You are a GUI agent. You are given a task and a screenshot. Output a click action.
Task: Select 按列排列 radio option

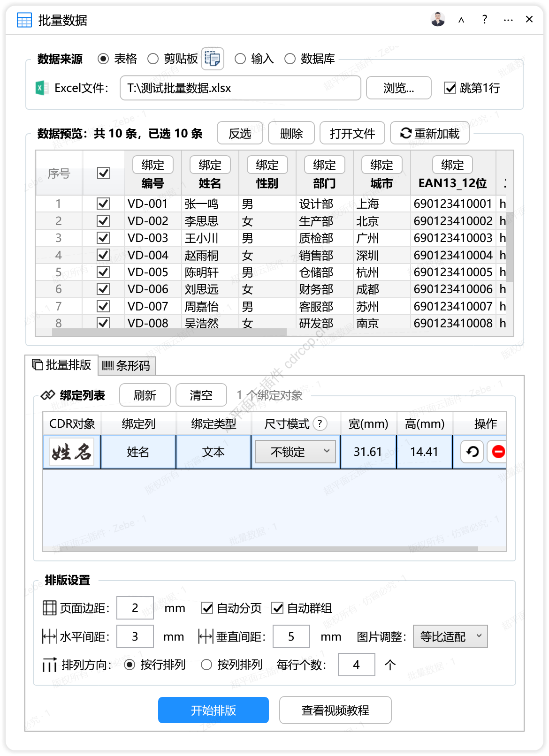click(206, 665)
